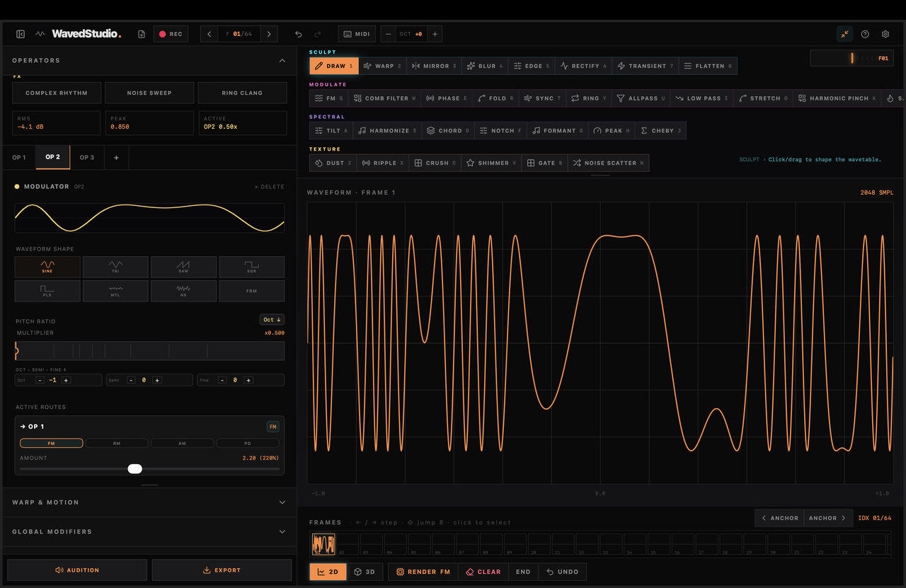
Task: Expand the Warp & Motion section
Action: (x=149, y=502)
